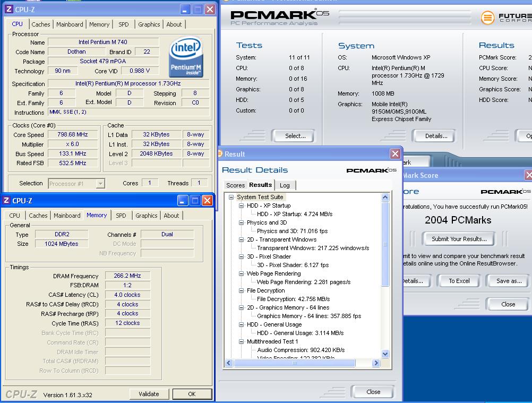The width and height of the screenshot is (532, 403).
Task: Minimize the lower CPU-Z Memory window
Action: pyautogui.click(x=183, y=201)
